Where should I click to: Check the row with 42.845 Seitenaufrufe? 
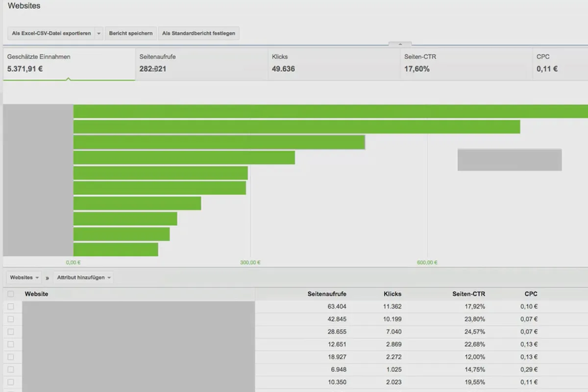[11, 319]
